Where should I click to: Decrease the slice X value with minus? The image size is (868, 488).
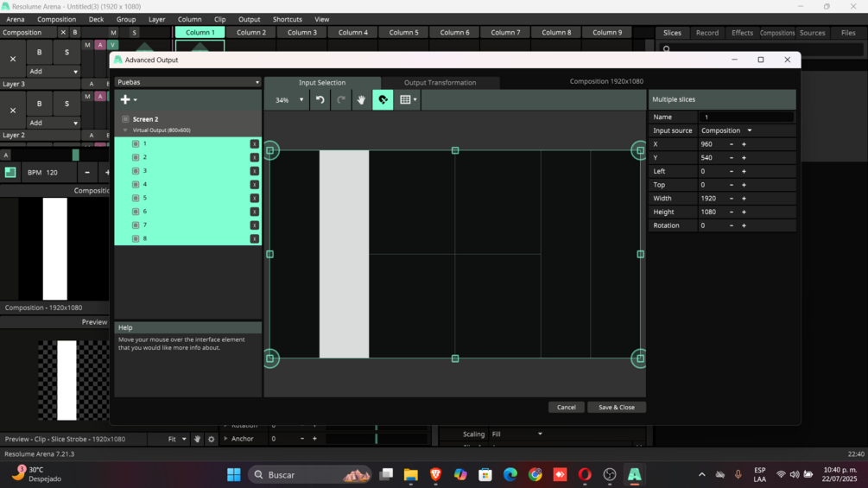pyautogui.click(x=732, y=144)
